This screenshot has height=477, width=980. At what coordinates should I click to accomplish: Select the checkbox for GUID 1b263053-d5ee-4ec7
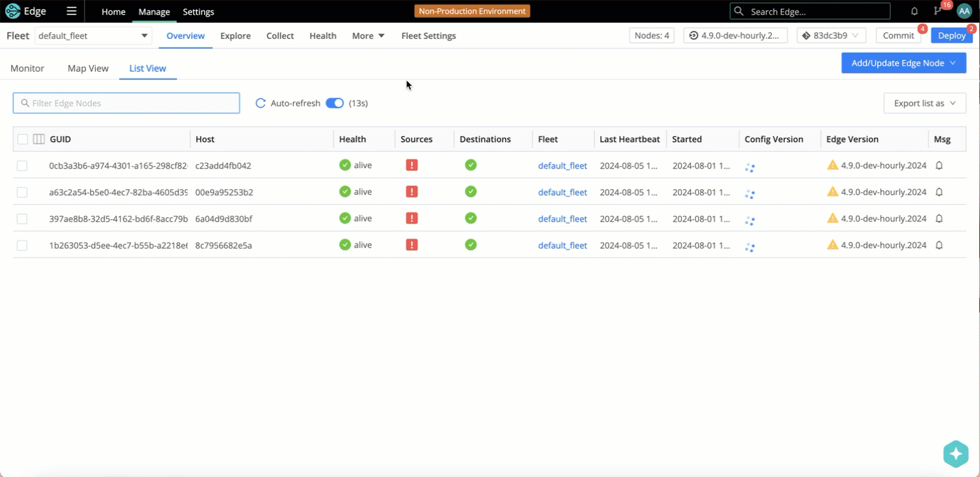(x=22, y=245)
